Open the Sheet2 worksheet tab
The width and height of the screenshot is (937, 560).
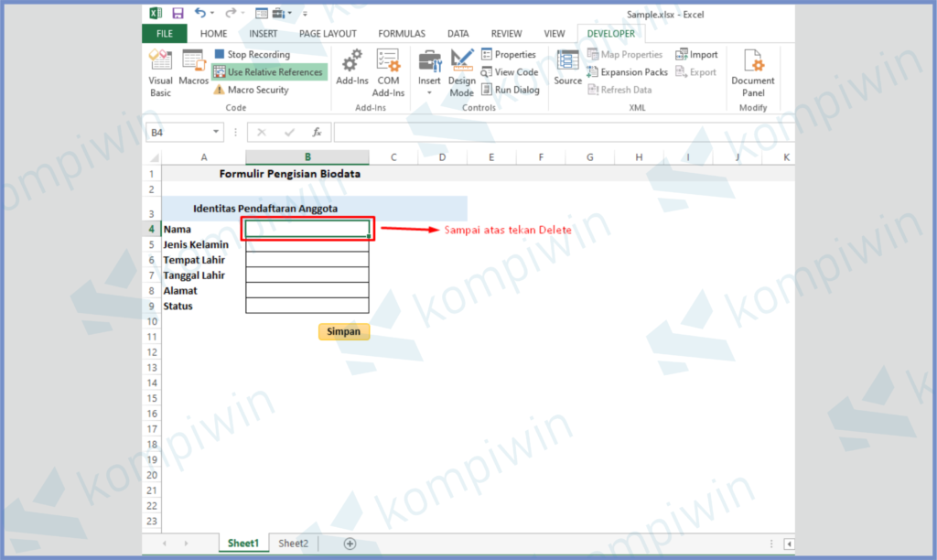pyautogui.click(x=293, y=544)
